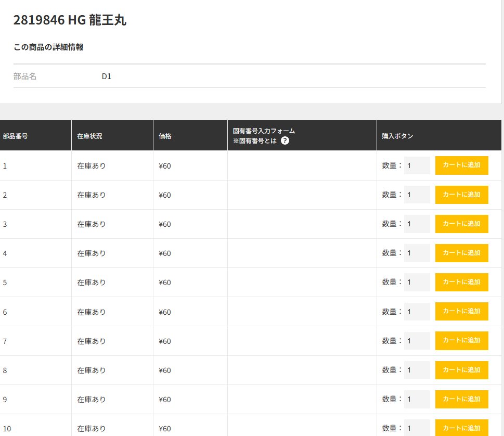Click the part name value D1
This screenshot has height=436, width=504.
(x=107, y=76)
